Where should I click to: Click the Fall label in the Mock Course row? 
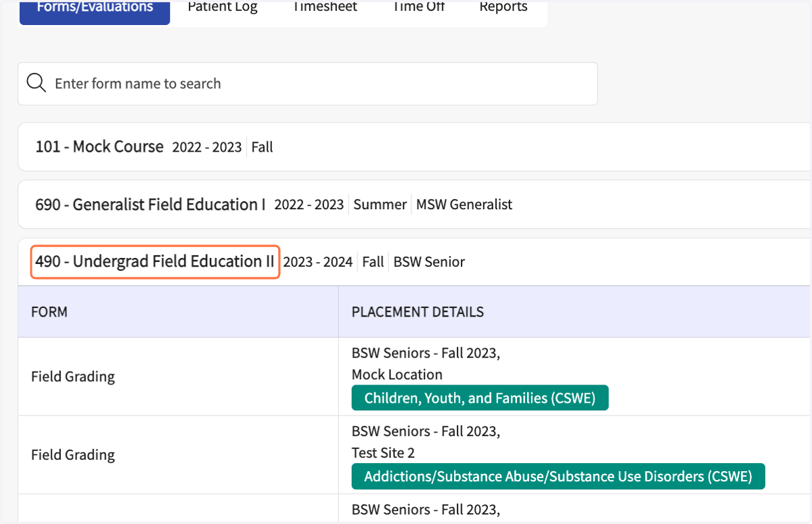pos(263,147)
